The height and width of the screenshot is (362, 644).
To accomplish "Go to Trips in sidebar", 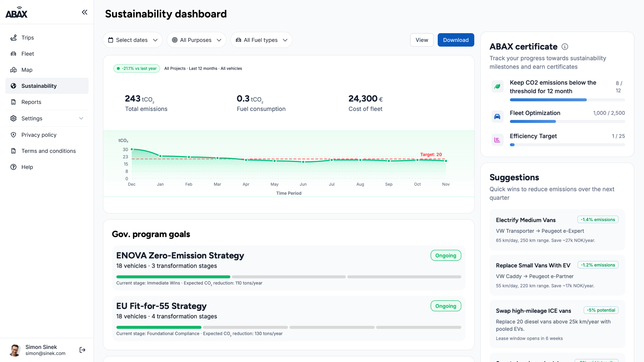I will (28, 38).
